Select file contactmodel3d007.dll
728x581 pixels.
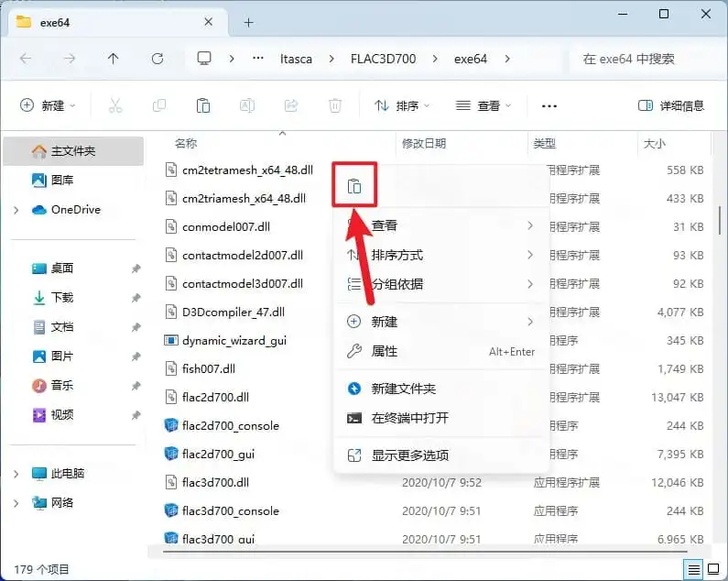point(243,283)
